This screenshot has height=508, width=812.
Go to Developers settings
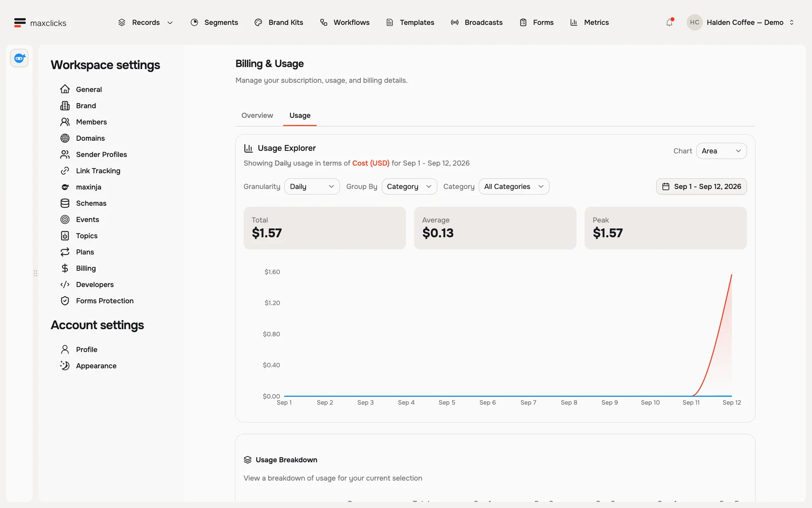95,284
